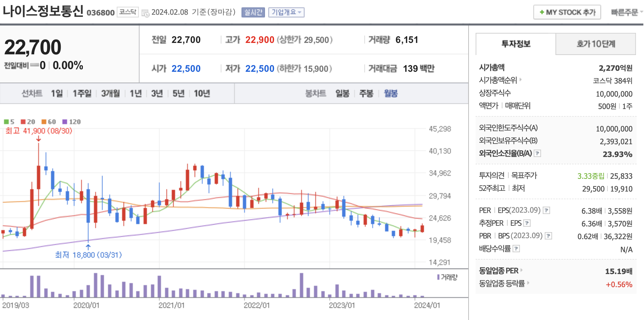Click the 거래대금 value 139 백만
644x320 pixels.
tap(419, 69)
